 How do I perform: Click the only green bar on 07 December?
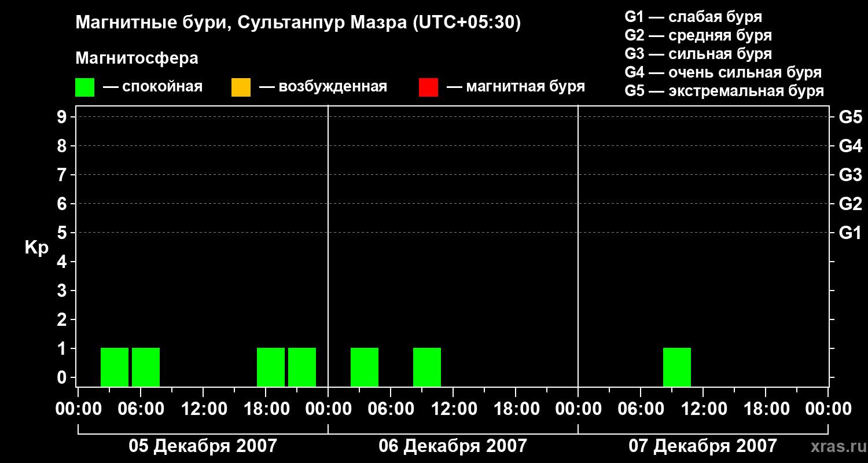pyautogui.click(x=677, y=367)
